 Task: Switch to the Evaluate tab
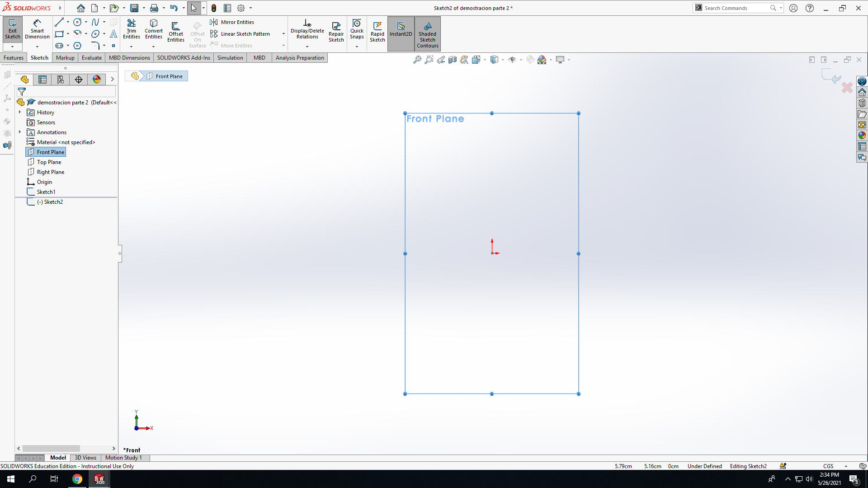coord(92,58)
